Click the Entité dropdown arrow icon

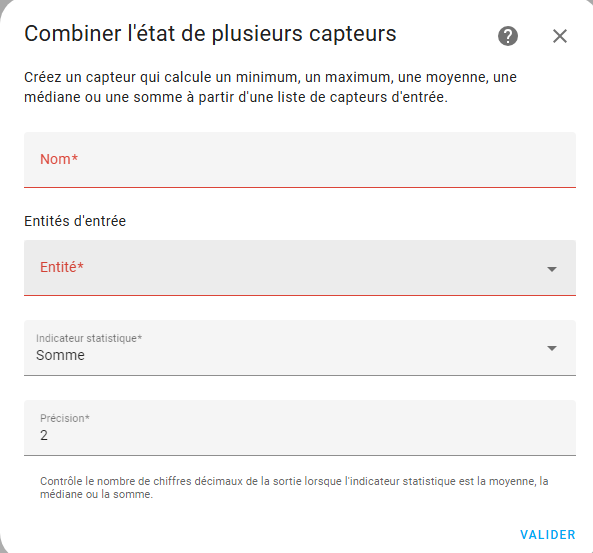552,269
